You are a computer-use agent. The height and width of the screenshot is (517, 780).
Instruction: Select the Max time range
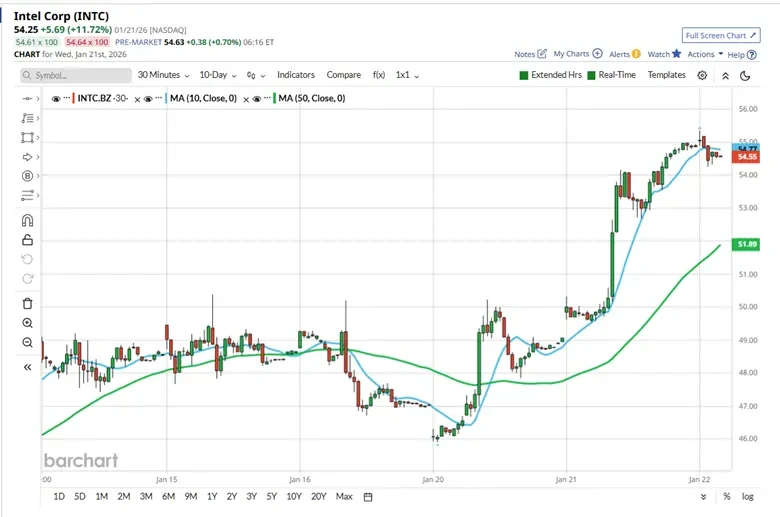tap(344, 497)
